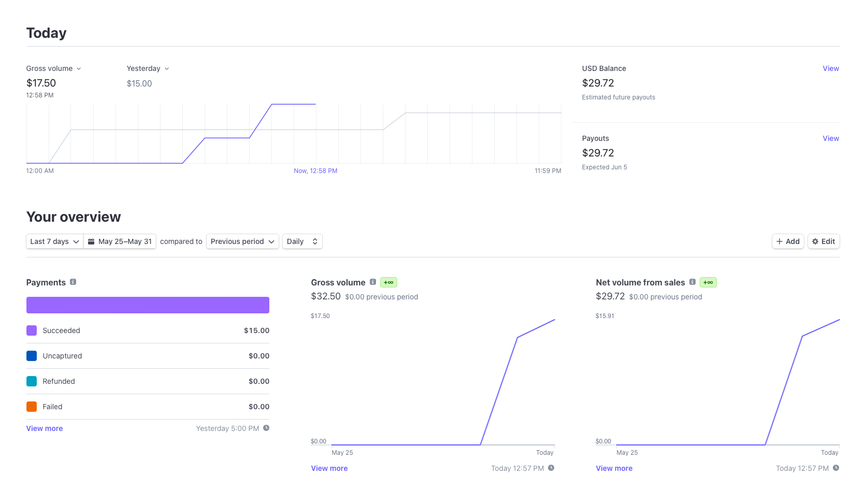Click the purple payments progress bar
The width and height of the screenshot is (866, 504).
[x=148, y=305]
